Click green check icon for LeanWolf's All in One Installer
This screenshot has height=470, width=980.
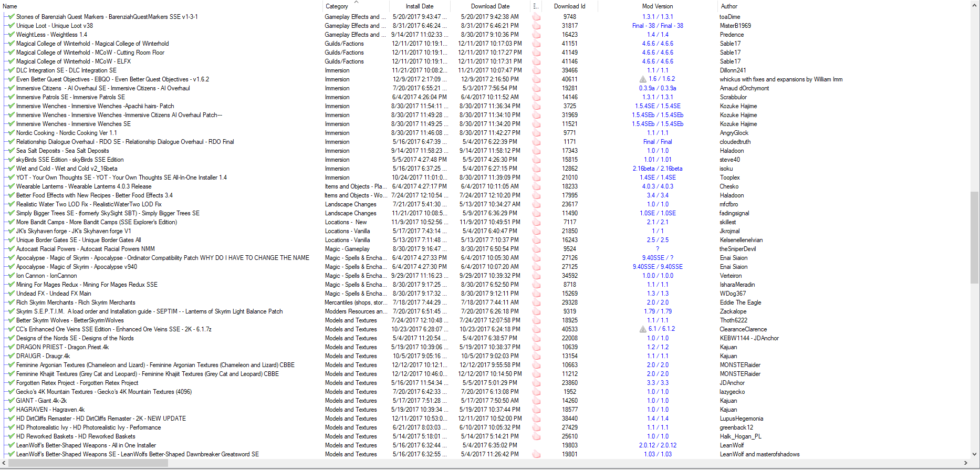pyautogui.click(x=11, y=445)
